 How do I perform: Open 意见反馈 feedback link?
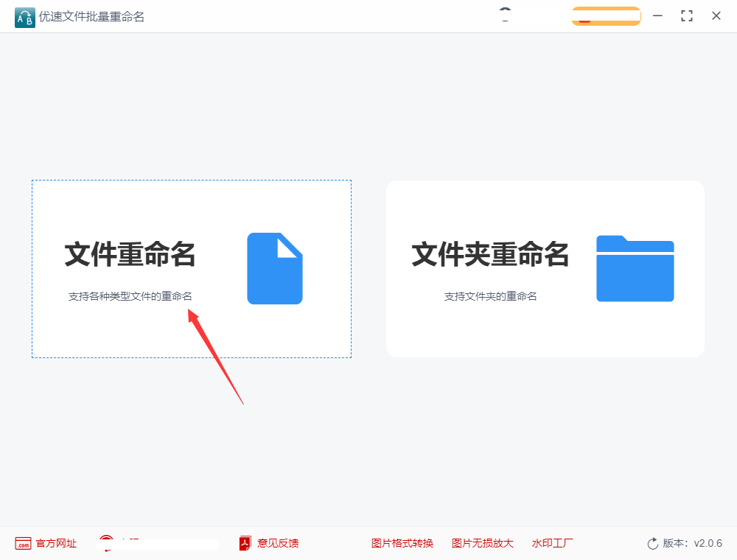tap(278, 544)
